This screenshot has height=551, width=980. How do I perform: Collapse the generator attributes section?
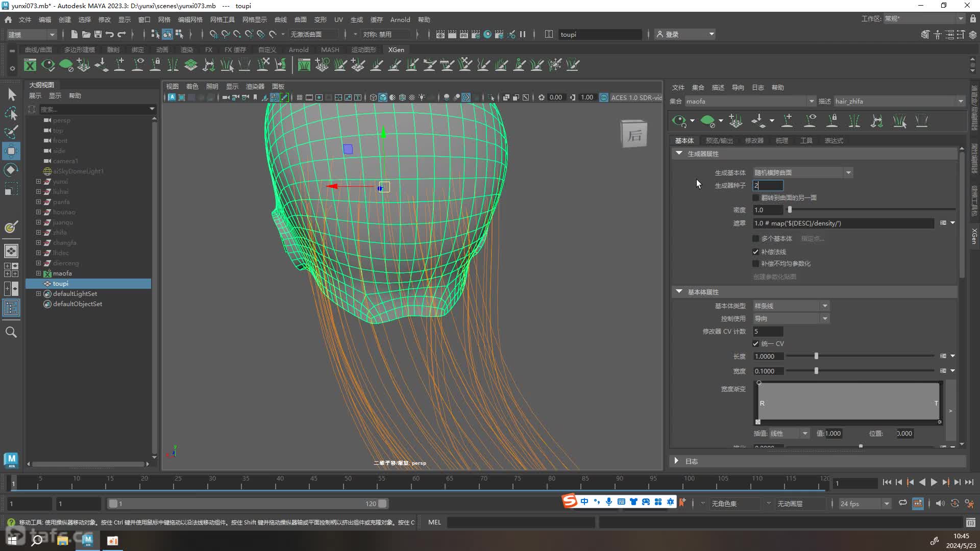(679, 153)
